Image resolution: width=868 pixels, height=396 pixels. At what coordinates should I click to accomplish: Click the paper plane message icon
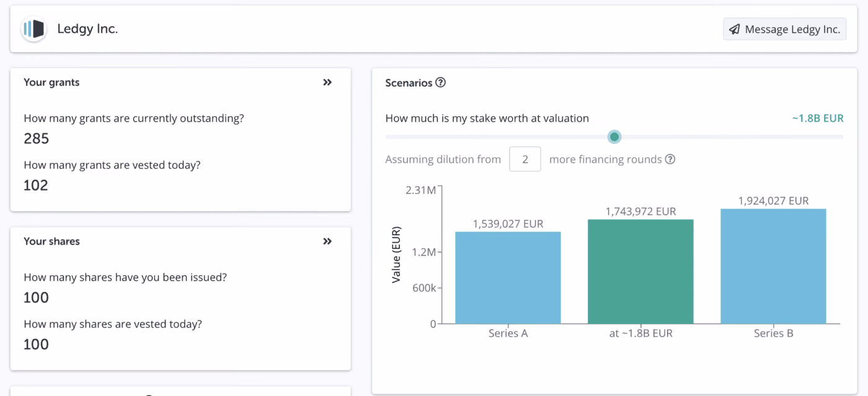735,29
